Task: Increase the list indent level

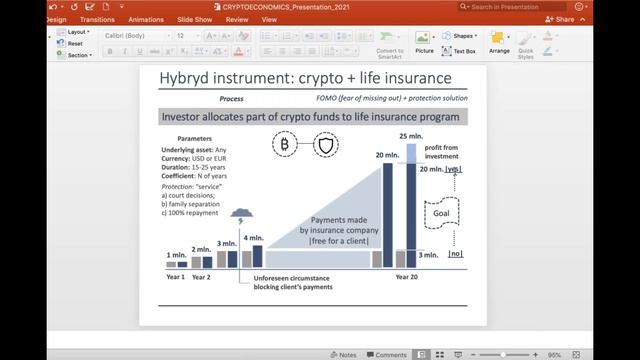Action: coord(324,36)
